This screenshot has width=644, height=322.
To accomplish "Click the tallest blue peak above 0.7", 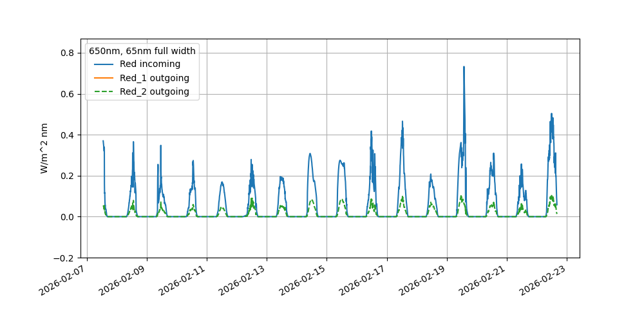I will pyautogui.click(x=464, y=68).
